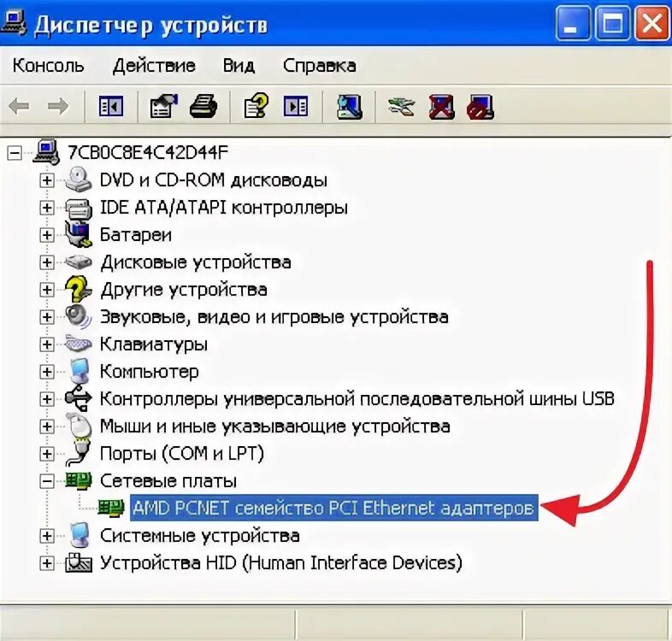Expand the Батареи node
This screenshot has height=641, width=672.
(x=47, y=235)
